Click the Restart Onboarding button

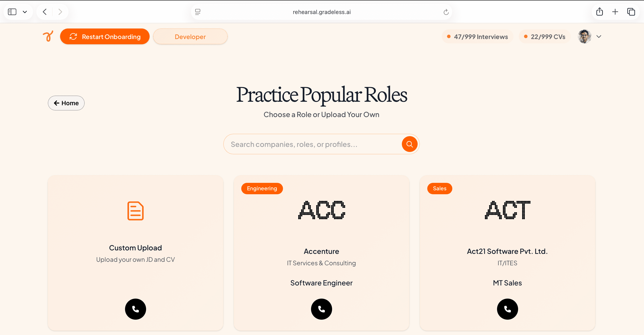[x=105, y=36]
